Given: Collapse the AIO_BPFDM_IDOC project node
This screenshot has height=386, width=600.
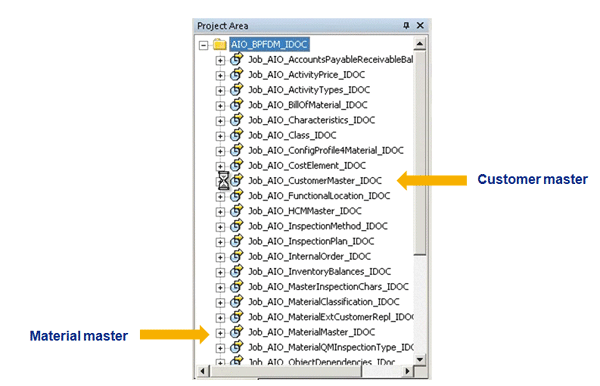Looking at the screenshot, I should [204, 45].
